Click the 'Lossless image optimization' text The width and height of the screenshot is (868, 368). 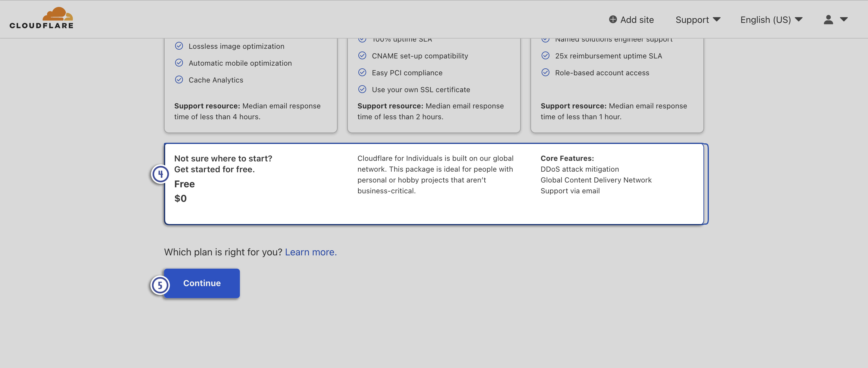236,46
